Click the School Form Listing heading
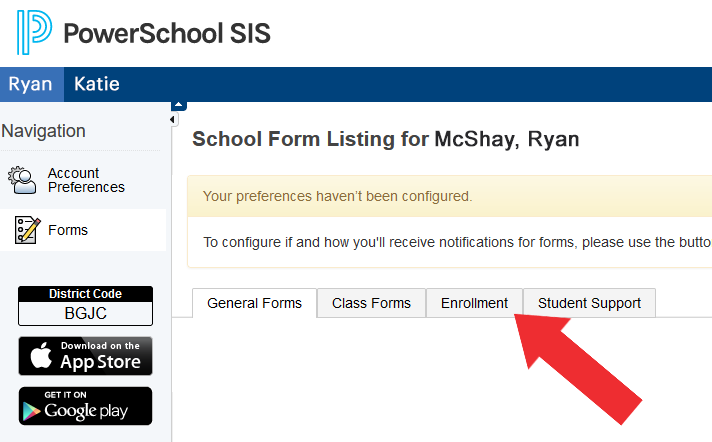This screenshot has width=712, height=442. tap(385, 139)
